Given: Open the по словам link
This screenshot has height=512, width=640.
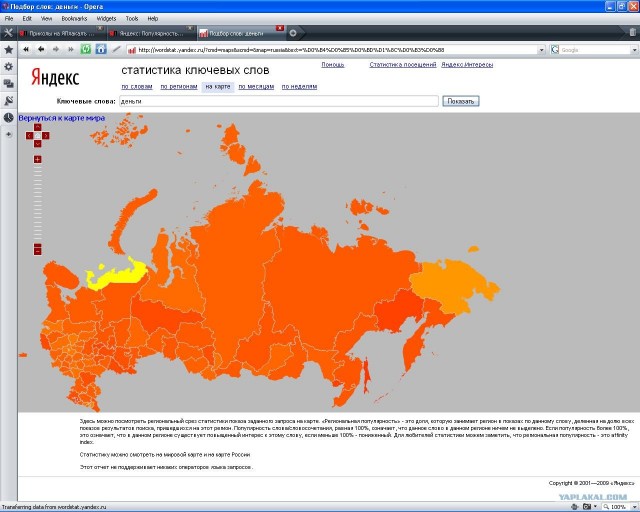Looking at the screenshot, I should (137, 87).
